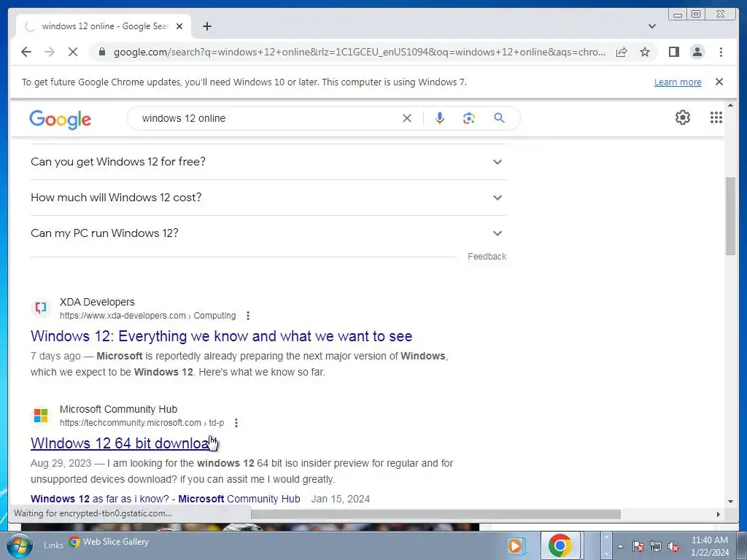This screenshot has height=560, width=747.
Task: Click the Chrome taskbar button
Action: click(560, 545)
